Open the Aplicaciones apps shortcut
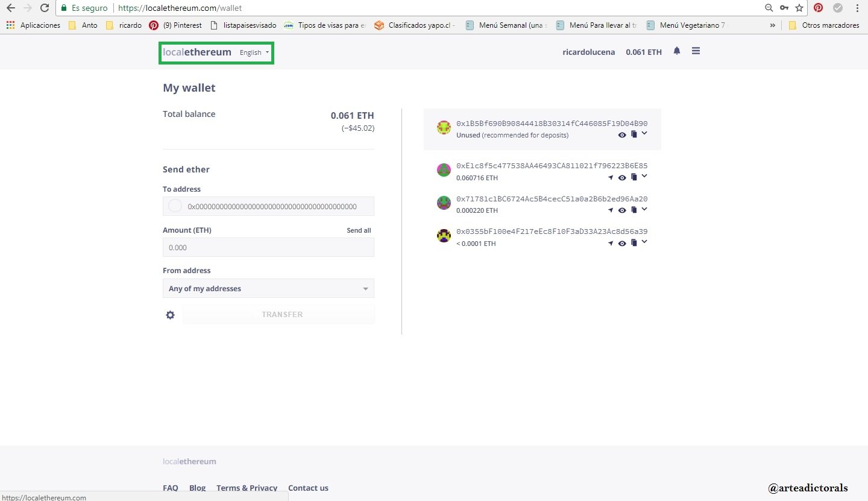 (x=34, y=25)
